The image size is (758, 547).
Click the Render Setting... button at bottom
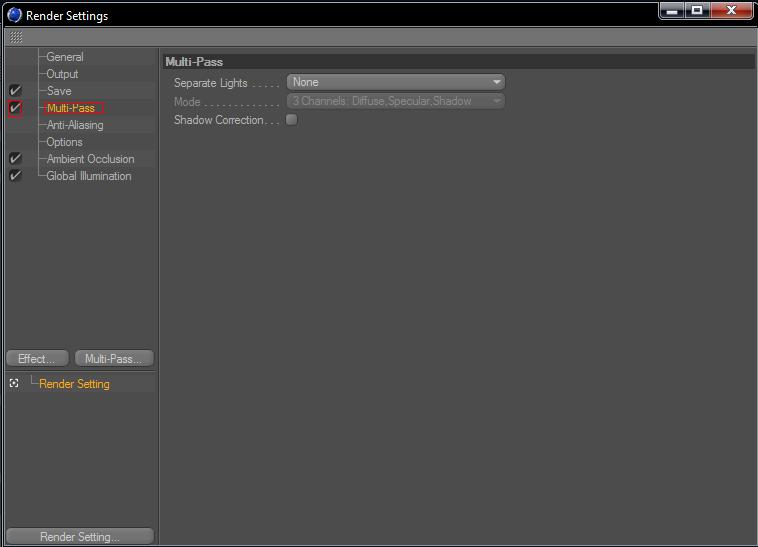click(x=80, y=536)
